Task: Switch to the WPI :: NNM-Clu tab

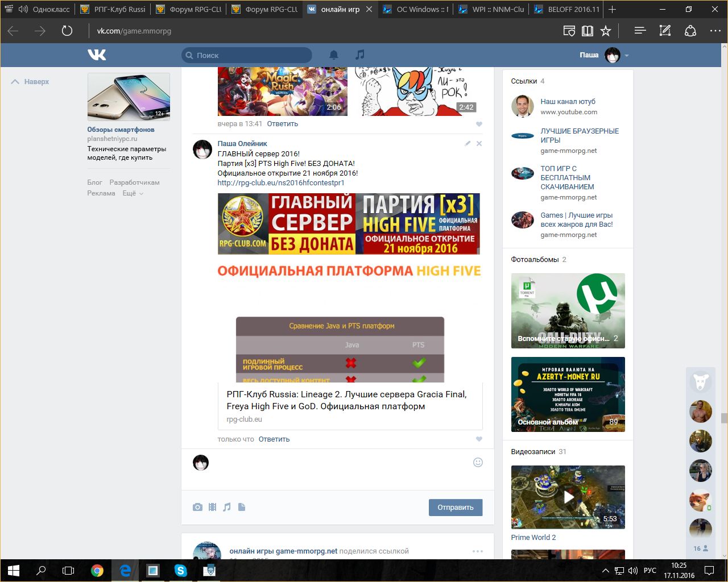Action: (491, 9)
